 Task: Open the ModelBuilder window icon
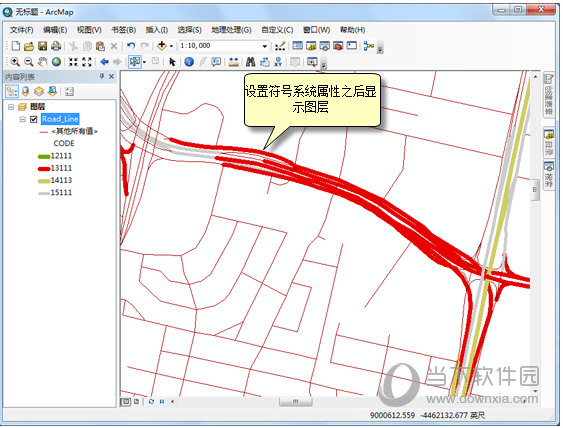[368, 46]
